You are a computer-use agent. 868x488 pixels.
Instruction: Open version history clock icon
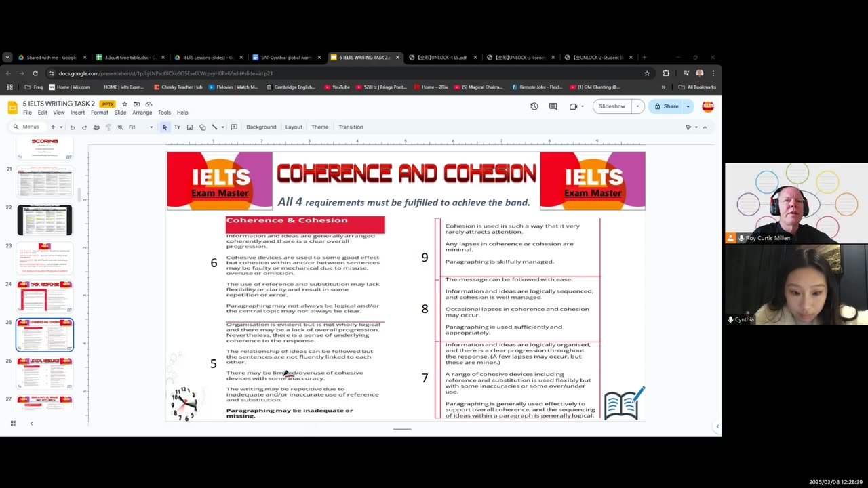click(534, 106)
